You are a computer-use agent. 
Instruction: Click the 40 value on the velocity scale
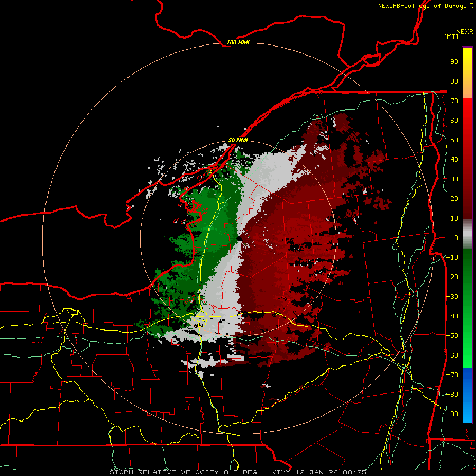pyautogui.click(x=454, y=160)
